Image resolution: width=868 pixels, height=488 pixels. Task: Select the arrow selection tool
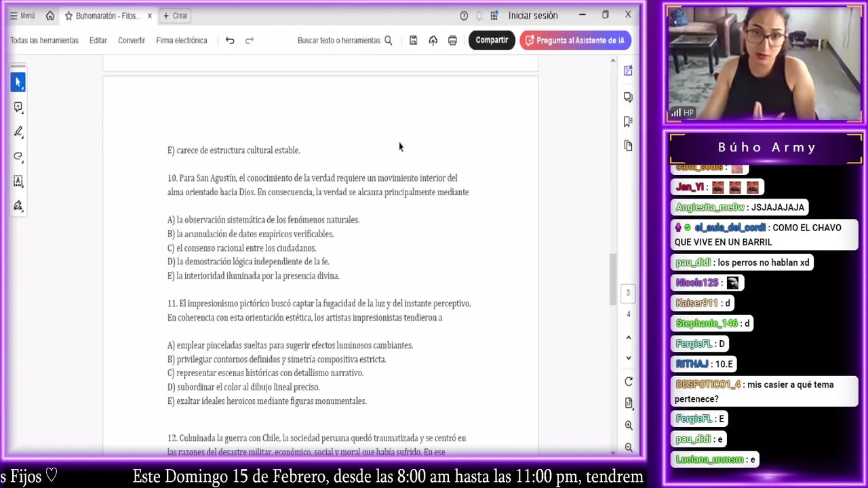pos(18,82)
